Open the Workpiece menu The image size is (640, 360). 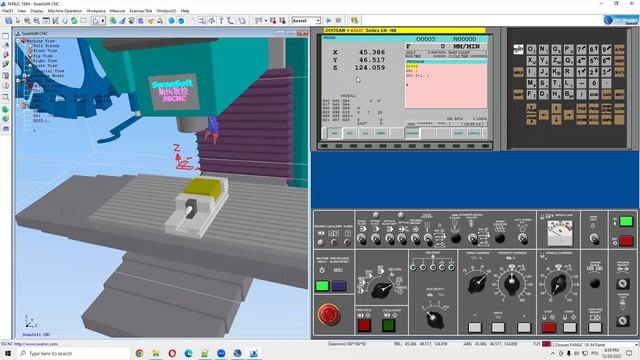(x=96, y=11)
